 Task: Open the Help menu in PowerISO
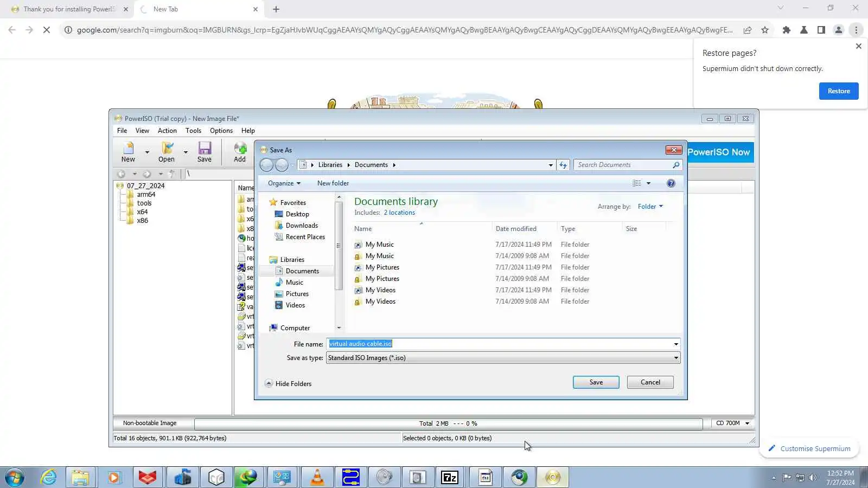pyautogui.click(x=248, y=131)
